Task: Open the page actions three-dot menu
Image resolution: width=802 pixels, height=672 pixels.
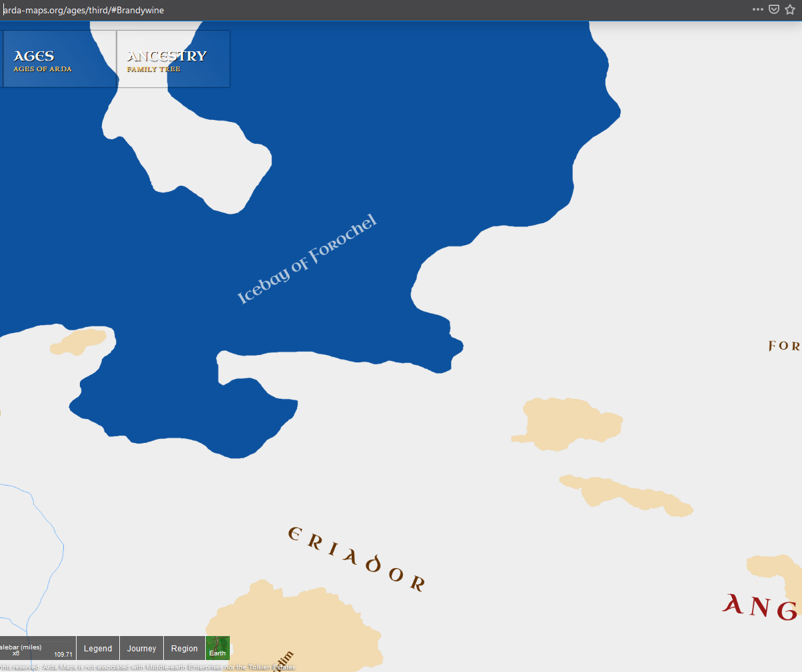Action: coord(757,9)
